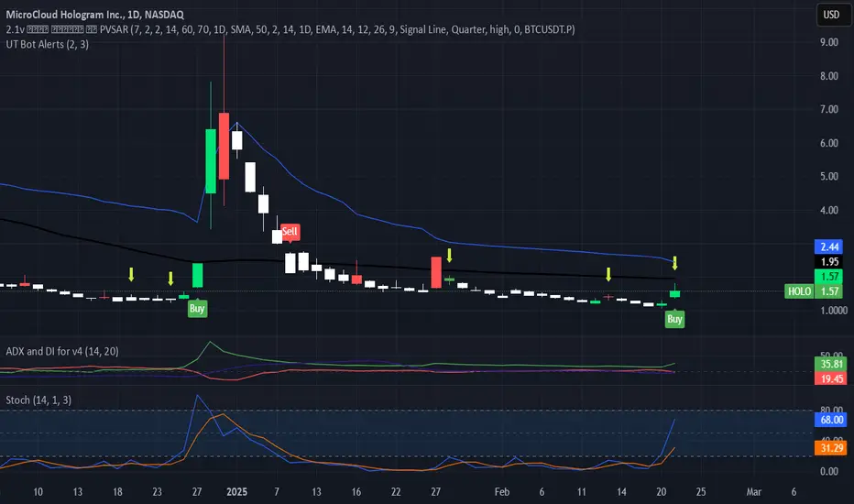Image resolution: width=854 pixels, height=504 pixels.
Task: Click the yellow arrow near Feb 13
Action: [608, 274]
